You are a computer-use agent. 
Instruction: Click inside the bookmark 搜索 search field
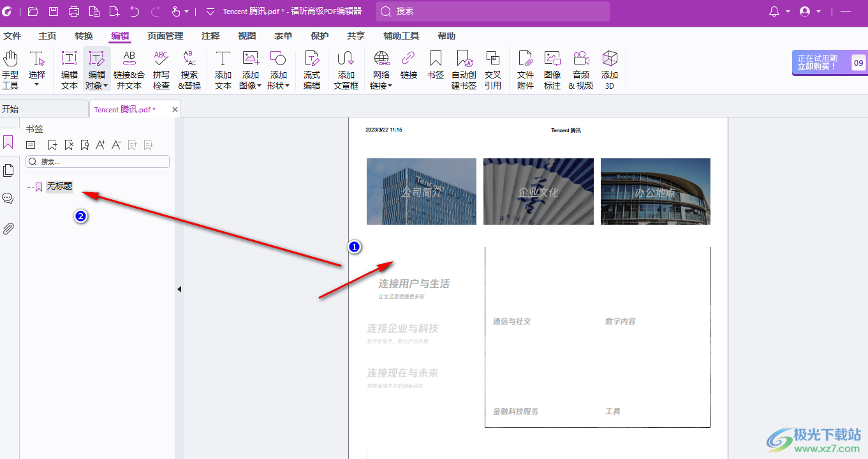click(97, 161)
